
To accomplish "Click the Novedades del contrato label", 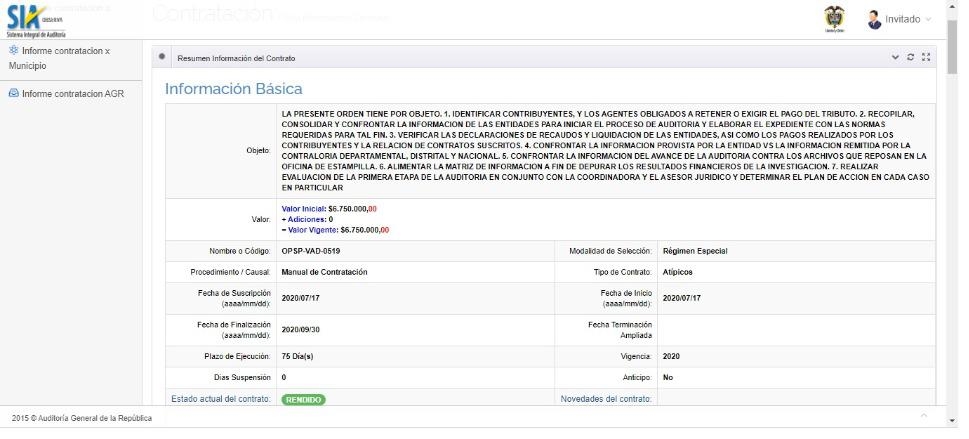I will (606, 399).
